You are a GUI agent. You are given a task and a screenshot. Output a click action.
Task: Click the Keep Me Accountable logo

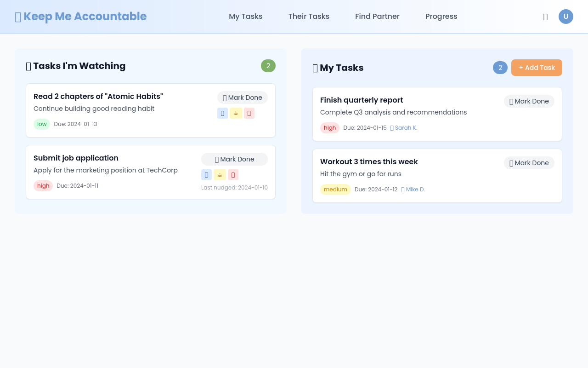[x=80, y=17]
